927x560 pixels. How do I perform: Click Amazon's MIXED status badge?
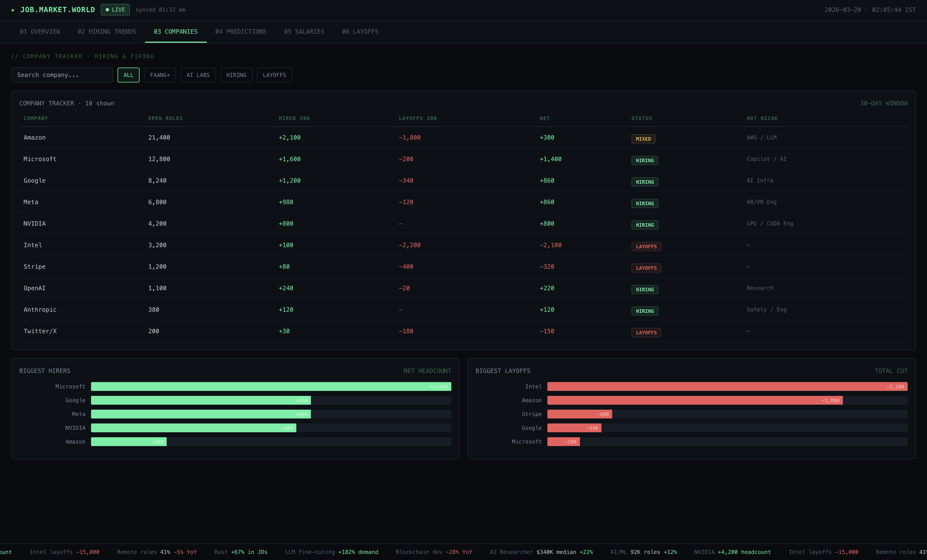[x=643, y=139]
